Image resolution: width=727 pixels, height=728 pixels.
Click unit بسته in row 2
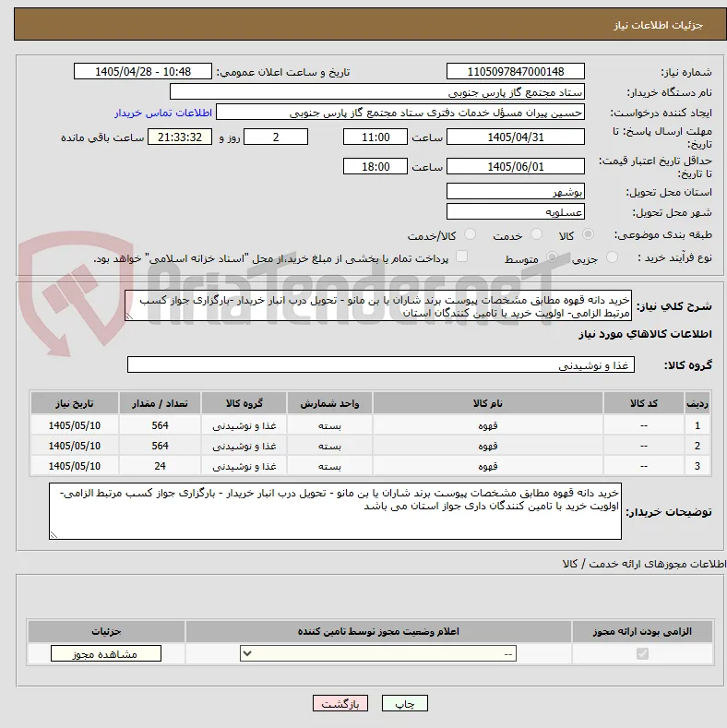[329, 446]
